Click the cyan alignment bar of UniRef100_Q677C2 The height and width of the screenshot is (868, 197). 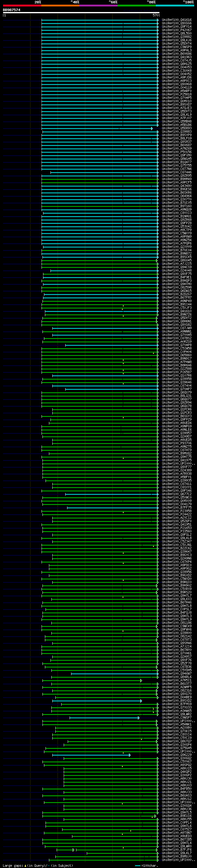[x=112, y=494]
